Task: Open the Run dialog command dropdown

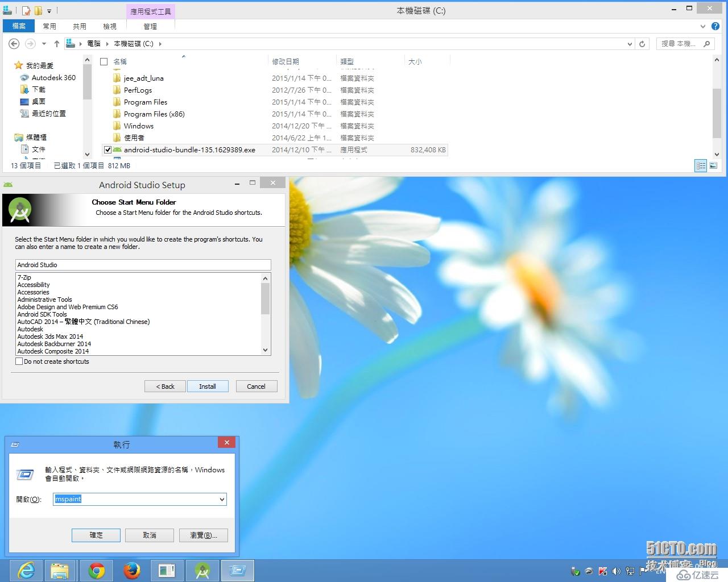Action: [x=222, y=500]
